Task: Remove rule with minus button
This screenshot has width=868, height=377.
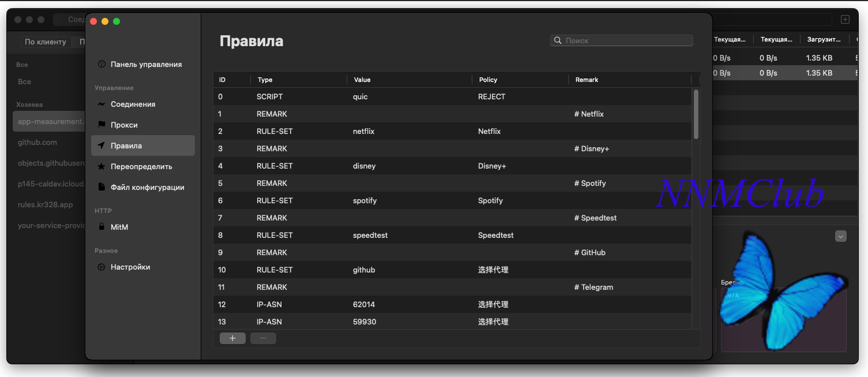Action: (263, 338)
